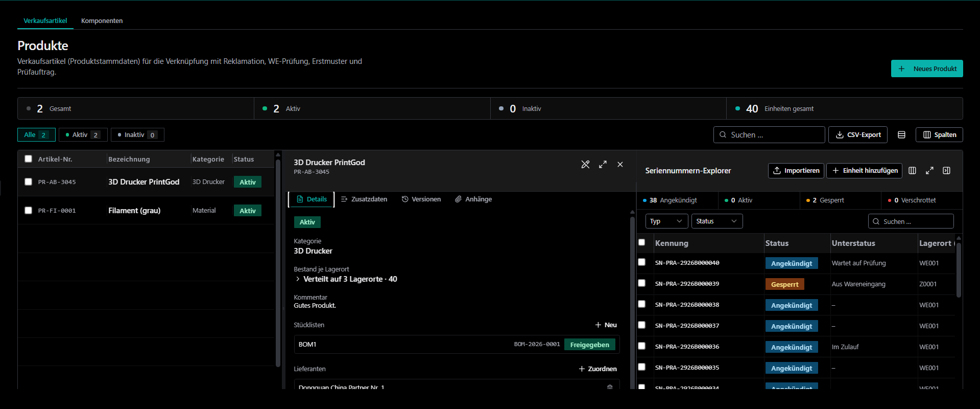
Task: Click the products Suchen field
Action: click(769, 135)
